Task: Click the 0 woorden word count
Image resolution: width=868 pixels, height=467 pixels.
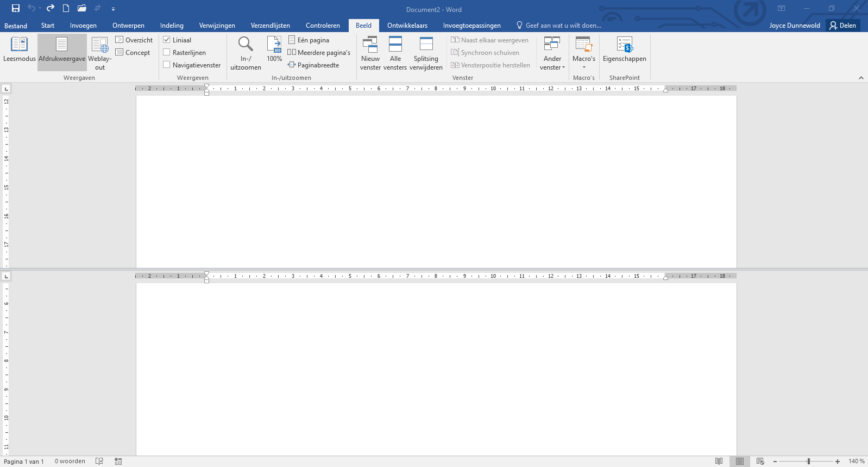Action: (70, 461)
